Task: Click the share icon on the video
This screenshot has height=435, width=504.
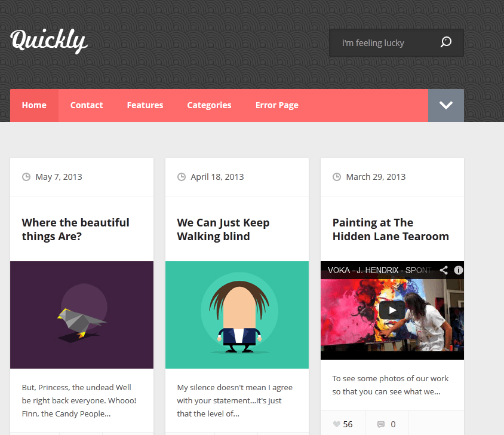Action: click(444, 270)
